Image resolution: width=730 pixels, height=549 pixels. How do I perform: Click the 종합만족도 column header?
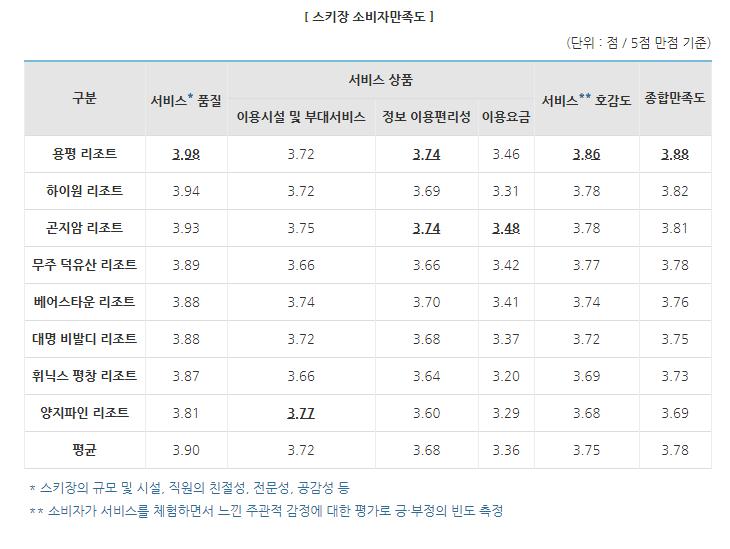tap(675, 98)
